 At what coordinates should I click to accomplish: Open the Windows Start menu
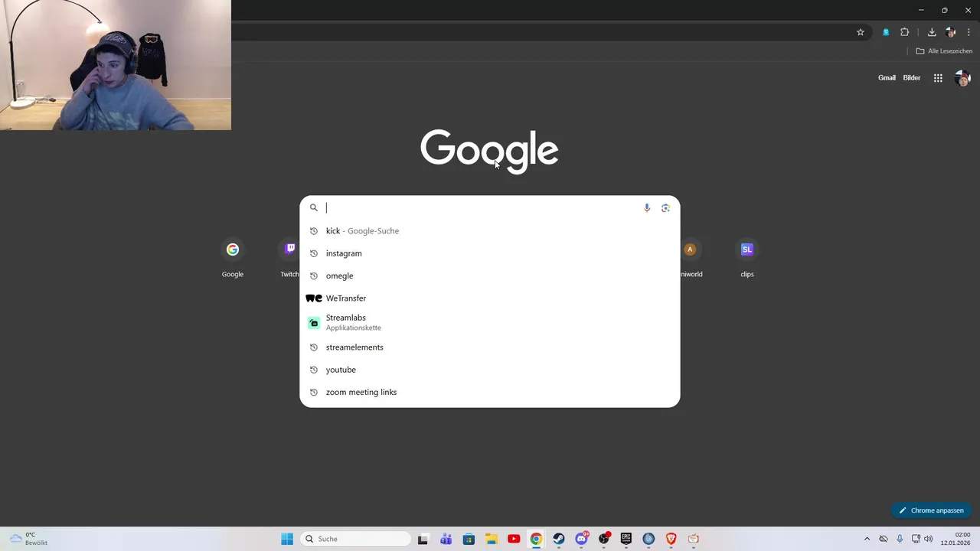pos(287,539)
